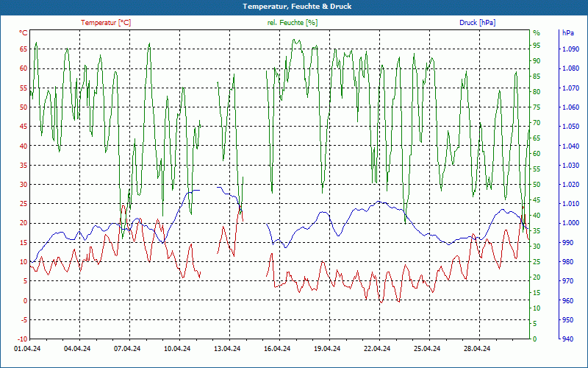Image resolution: width=588 pixels, height=368 pixels.
Task: Click the -5 tick on temperature axis
Action: (x=24, y=320)
